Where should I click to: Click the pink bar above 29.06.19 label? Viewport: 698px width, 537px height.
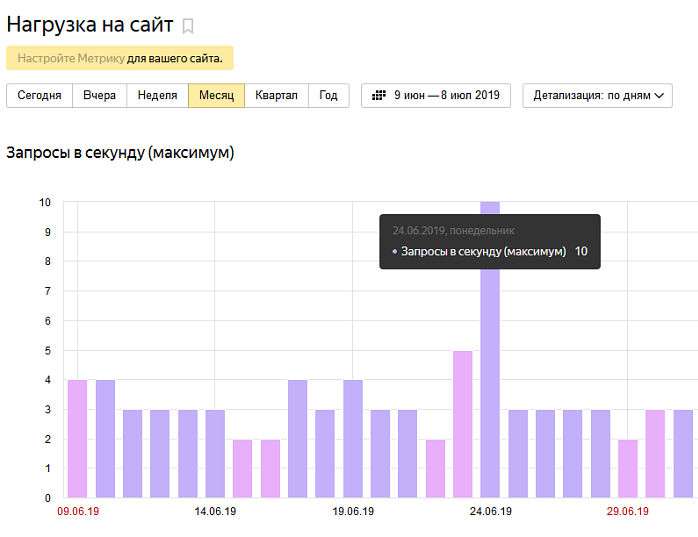[x=628, y=468]
